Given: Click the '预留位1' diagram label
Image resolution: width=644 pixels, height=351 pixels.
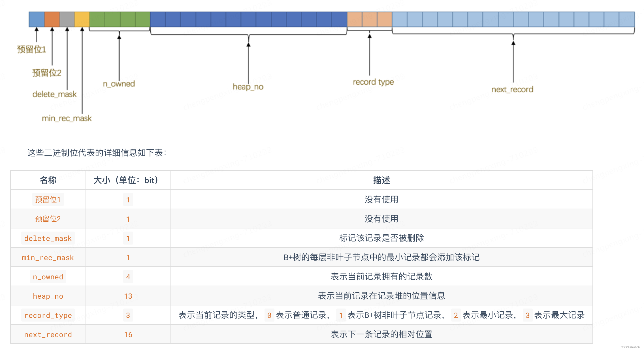Looking at the screenshot, I should (31, 49).
